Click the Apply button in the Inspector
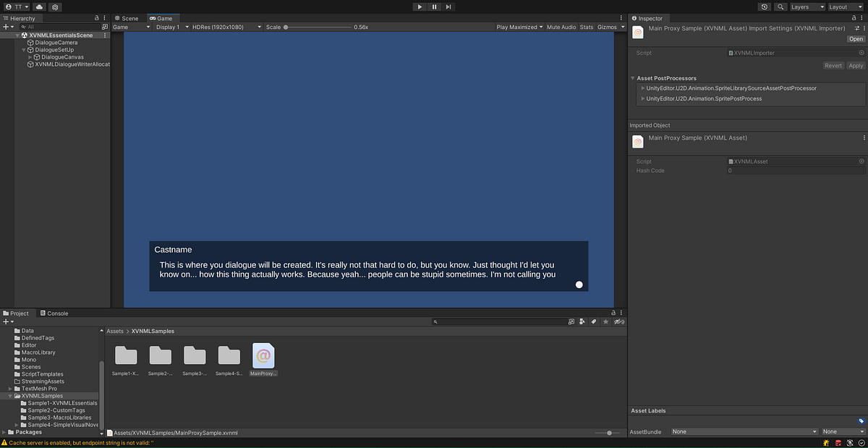Image resolution: width=868 pixels, height=448 pixels. click(856, 65)
